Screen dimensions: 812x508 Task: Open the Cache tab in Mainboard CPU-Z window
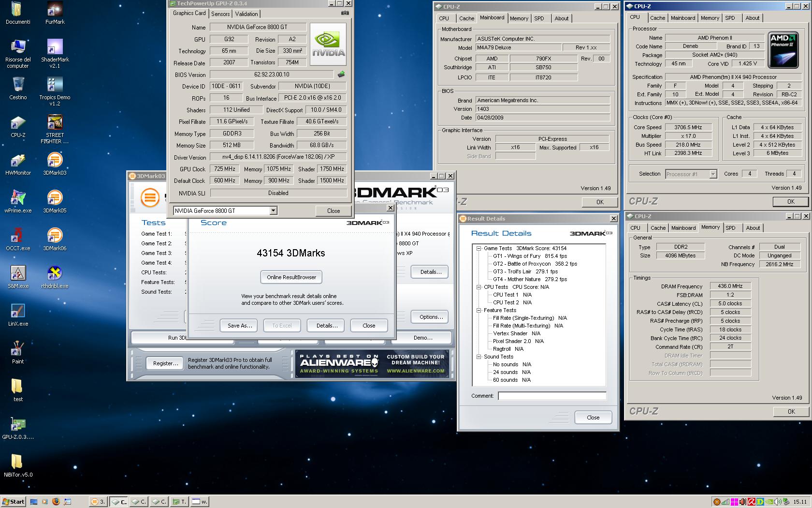(x=466, y=18)
